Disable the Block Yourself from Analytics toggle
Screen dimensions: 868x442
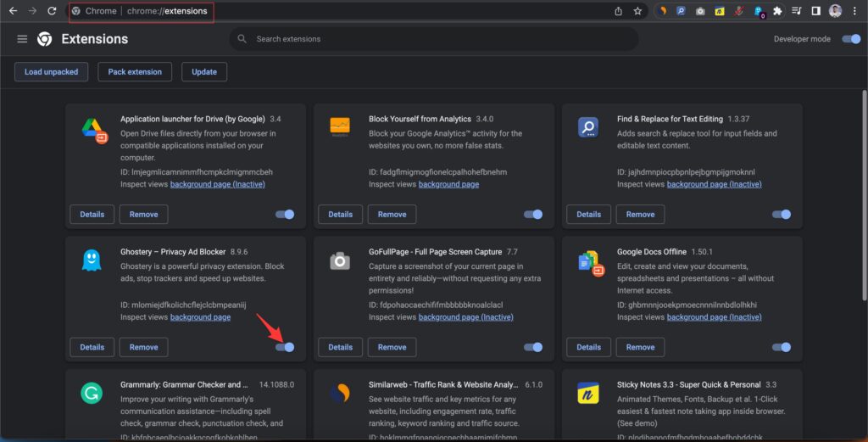pos(533,215)
